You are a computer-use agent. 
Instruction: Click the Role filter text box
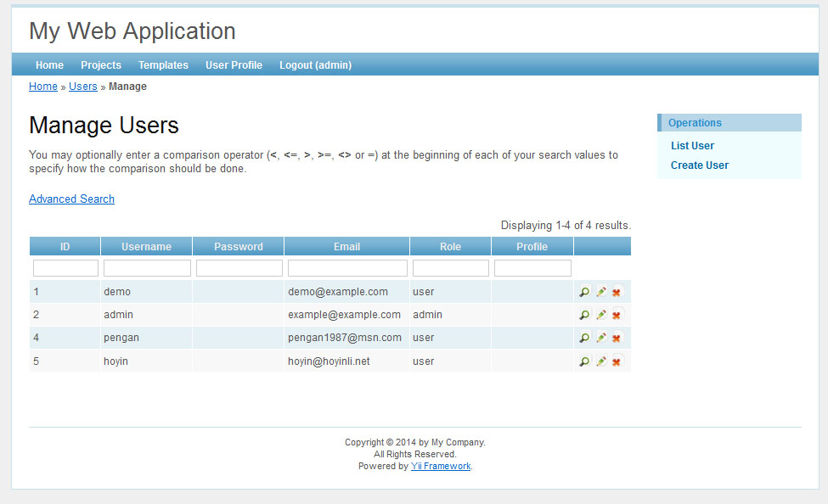(450, 268)
